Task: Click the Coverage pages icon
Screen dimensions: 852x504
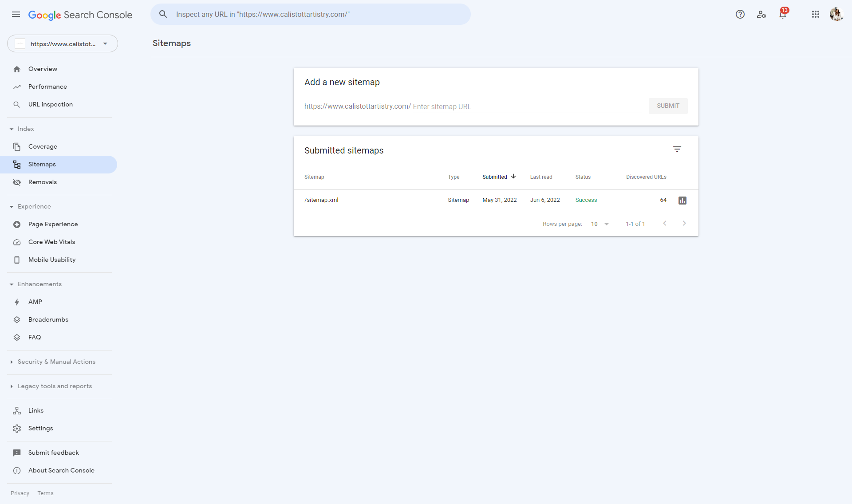Action: [17, 147]
